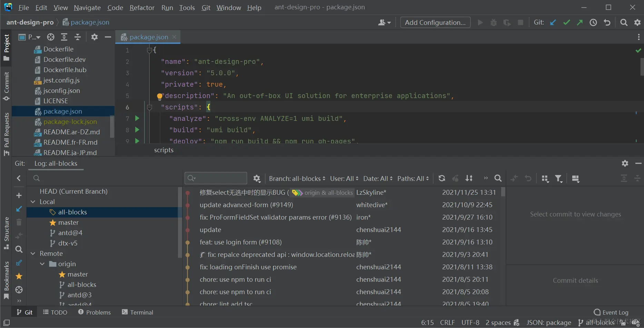Open the File menu
This screenshot has width=644, height=328.
tap(24, 8)
